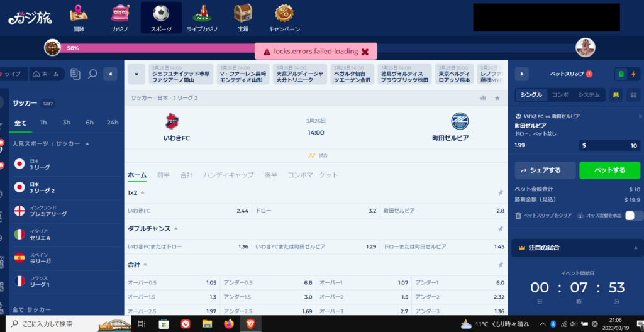Pin the ダブルチャンス market
The height and width of the screenshot is (332, 644).
(500, 228)
